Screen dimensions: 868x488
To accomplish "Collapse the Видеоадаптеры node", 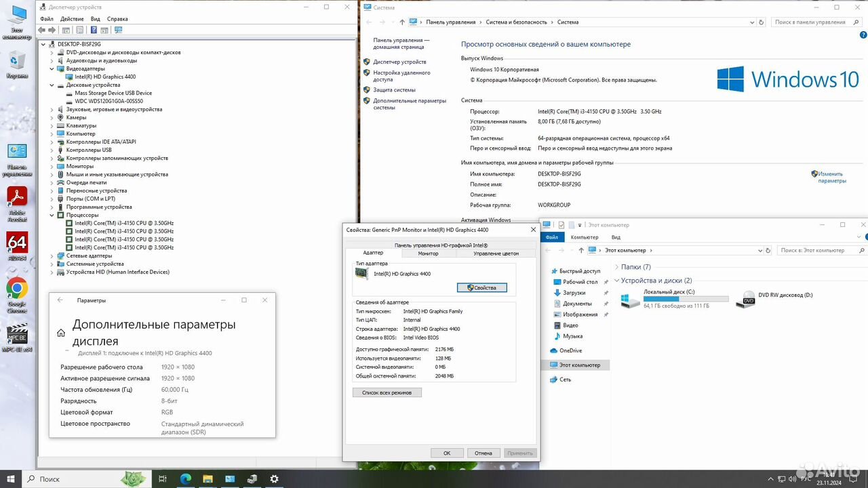I will tap(52, 68).
